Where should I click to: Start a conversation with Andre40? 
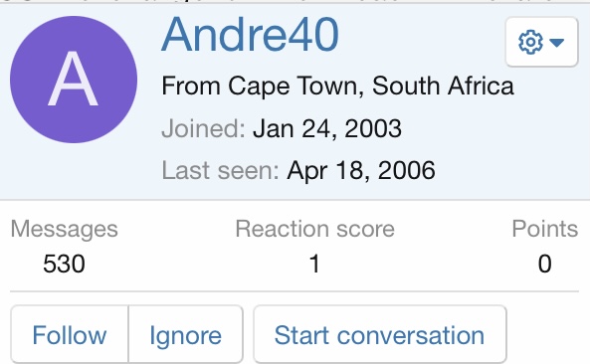click(380, 335)
